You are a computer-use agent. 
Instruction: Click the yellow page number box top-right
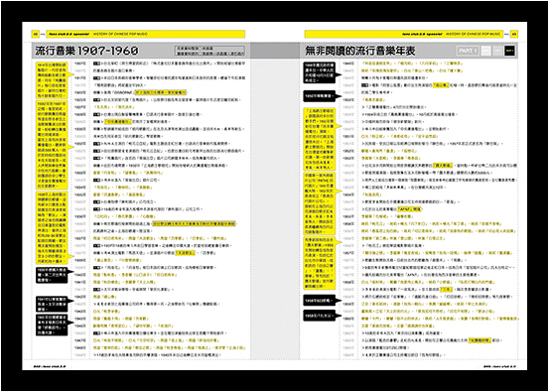coord(514,34)
